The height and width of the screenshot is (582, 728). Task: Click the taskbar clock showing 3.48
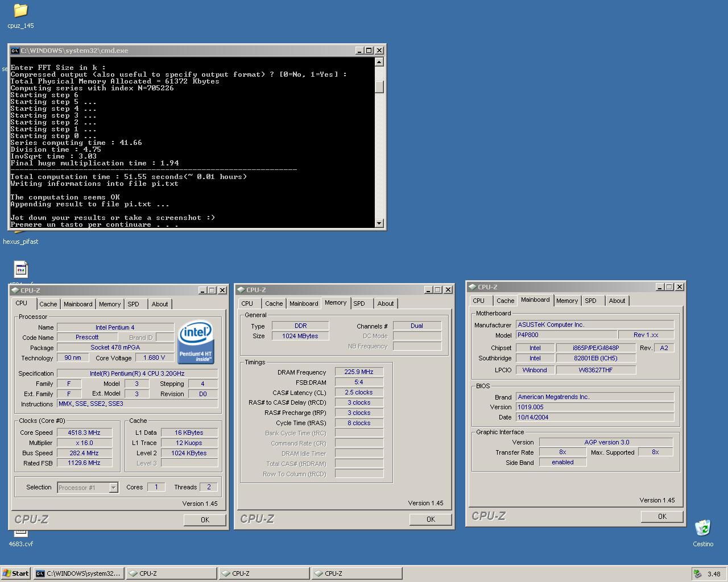714,574
